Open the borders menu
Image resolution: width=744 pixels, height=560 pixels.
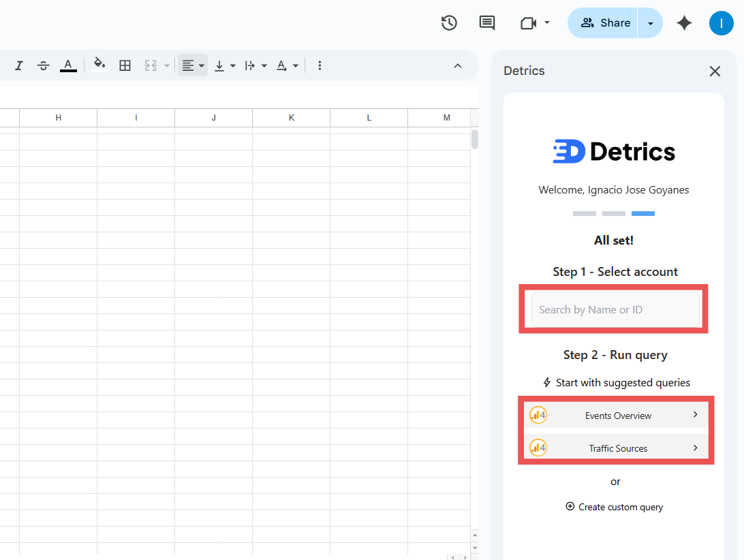point(125,65)
